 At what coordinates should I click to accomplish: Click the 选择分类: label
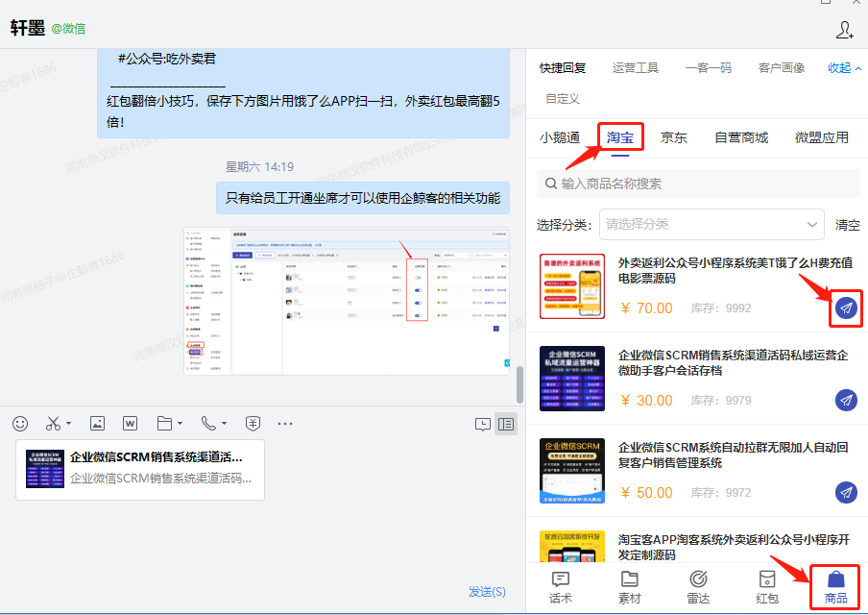pos(564,225)
